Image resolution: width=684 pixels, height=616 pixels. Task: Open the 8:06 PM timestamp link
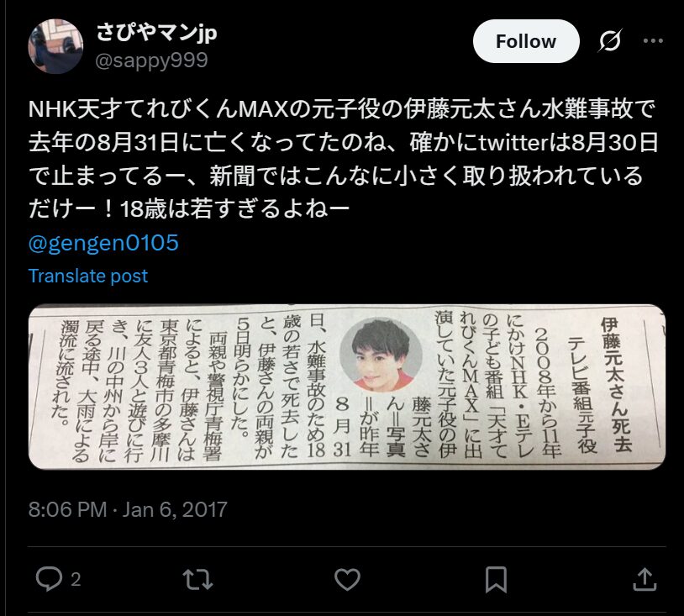point(67,509)
